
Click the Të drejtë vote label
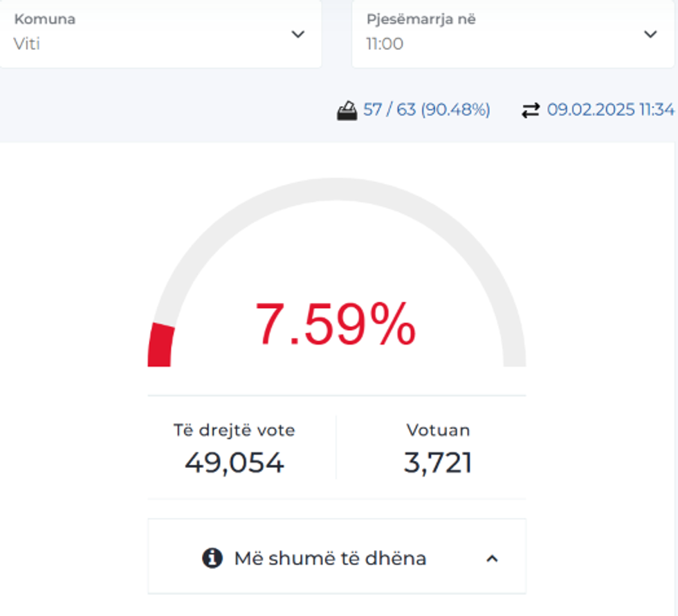[234, 431]
